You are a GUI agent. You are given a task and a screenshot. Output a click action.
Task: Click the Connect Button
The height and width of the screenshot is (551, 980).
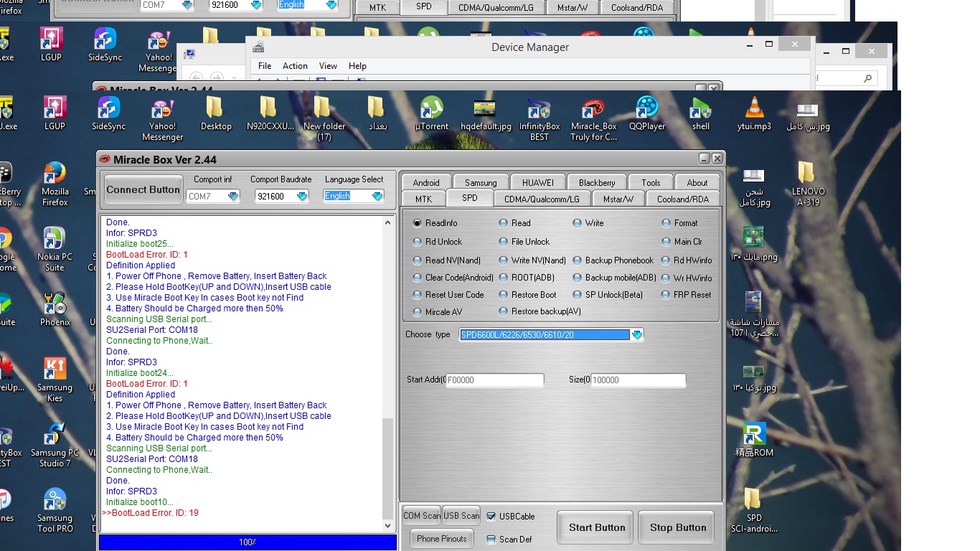tap(143, 190)
